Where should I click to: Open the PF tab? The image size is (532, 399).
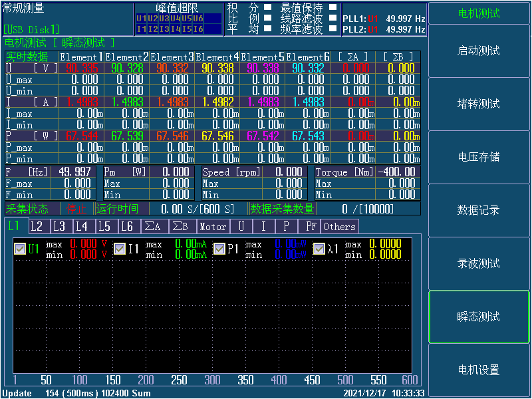[311, 226]
